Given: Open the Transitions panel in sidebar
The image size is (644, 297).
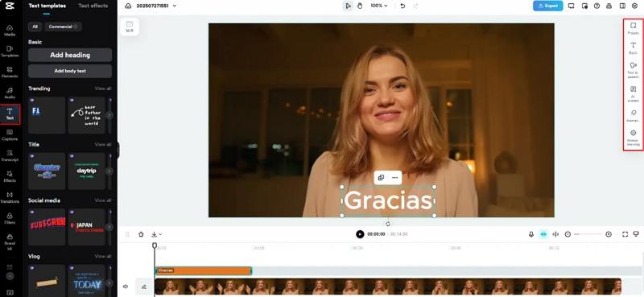Looking at the screenshot, I should coord(10,198).
